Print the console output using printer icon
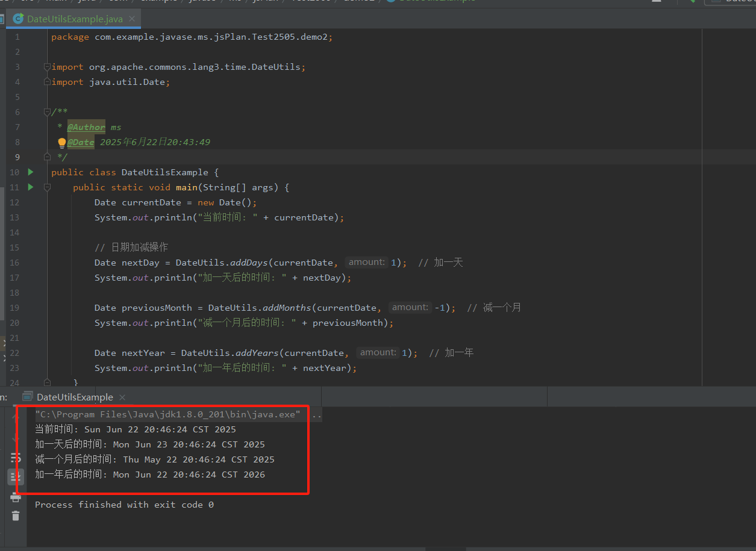The height and width of the screenshot is (551, 756). click(x=16, y=497)
